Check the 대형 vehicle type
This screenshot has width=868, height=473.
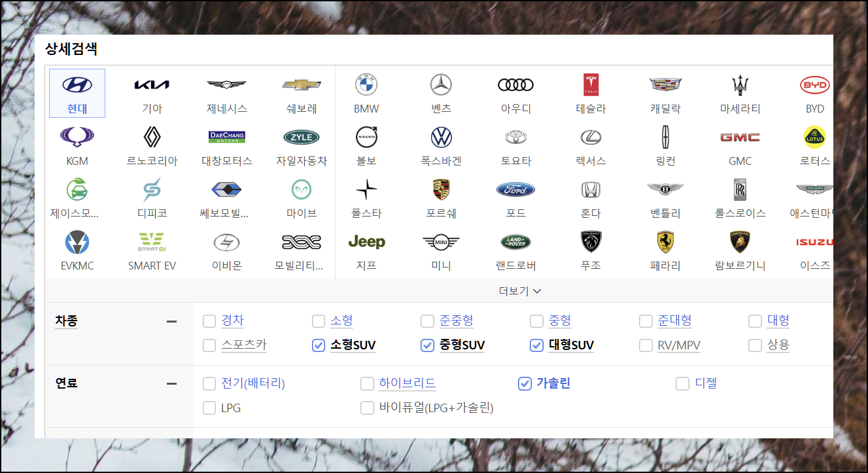pos(755,321)
